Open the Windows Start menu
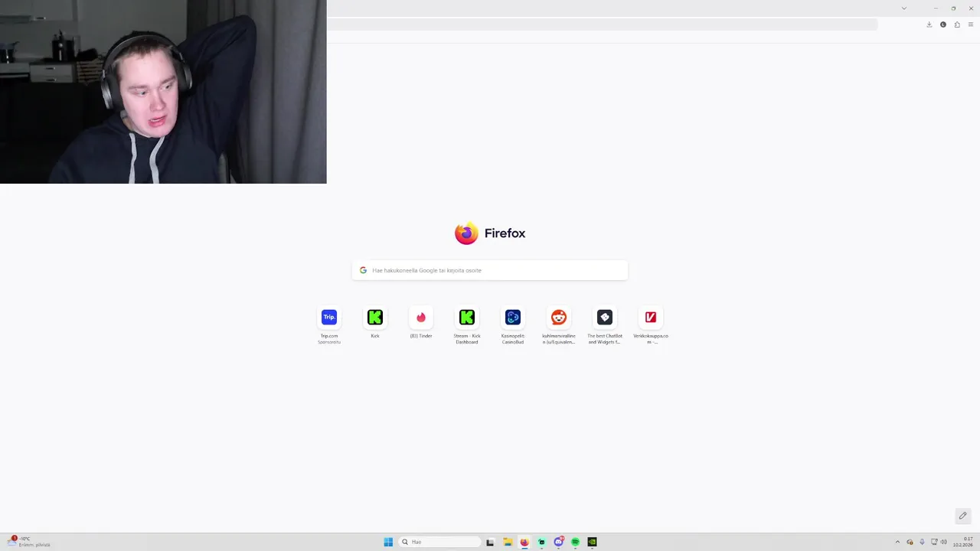This screenshot has height=551, width=980. (x=388, y=542)
